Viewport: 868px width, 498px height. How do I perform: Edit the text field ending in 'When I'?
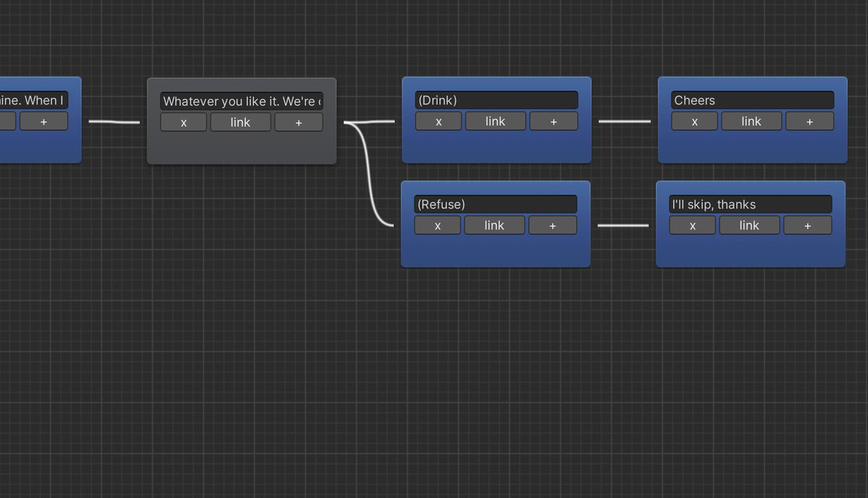click(34, 100)
